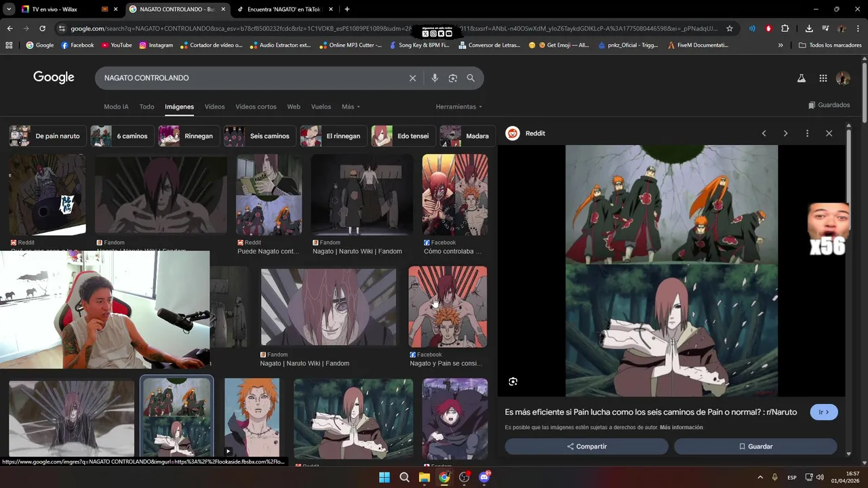
Task: Select Edo tensei filter chip
Action: [403, 136]
